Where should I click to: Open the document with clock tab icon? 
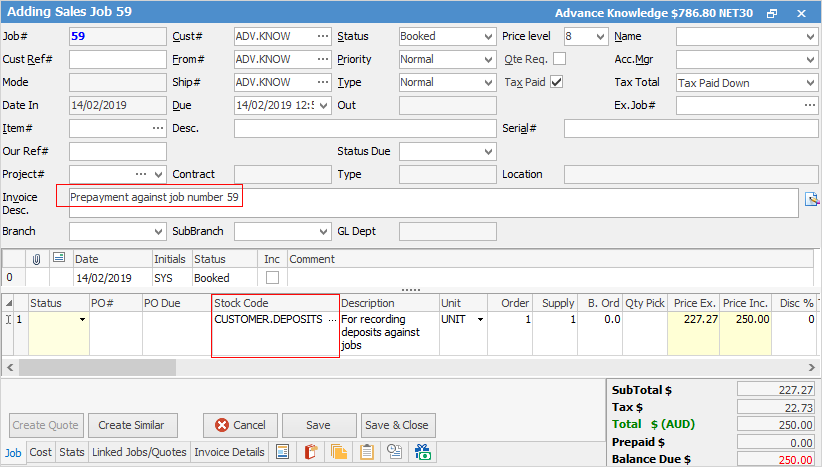[395, 452]
